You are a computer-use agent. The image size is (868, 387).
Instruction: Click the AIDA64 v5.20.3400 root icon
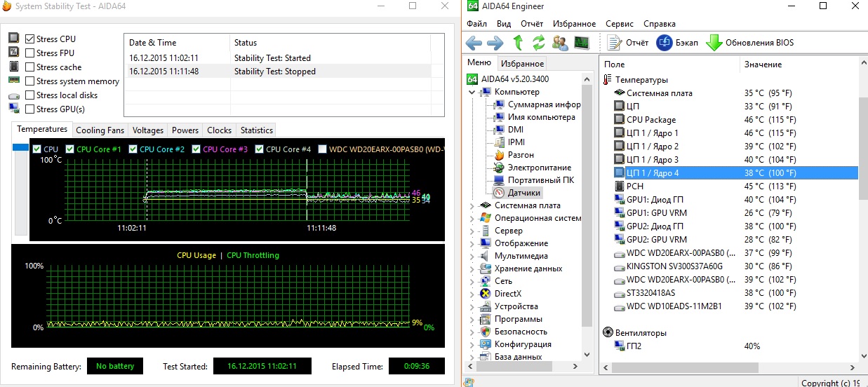tap(472, 79)
